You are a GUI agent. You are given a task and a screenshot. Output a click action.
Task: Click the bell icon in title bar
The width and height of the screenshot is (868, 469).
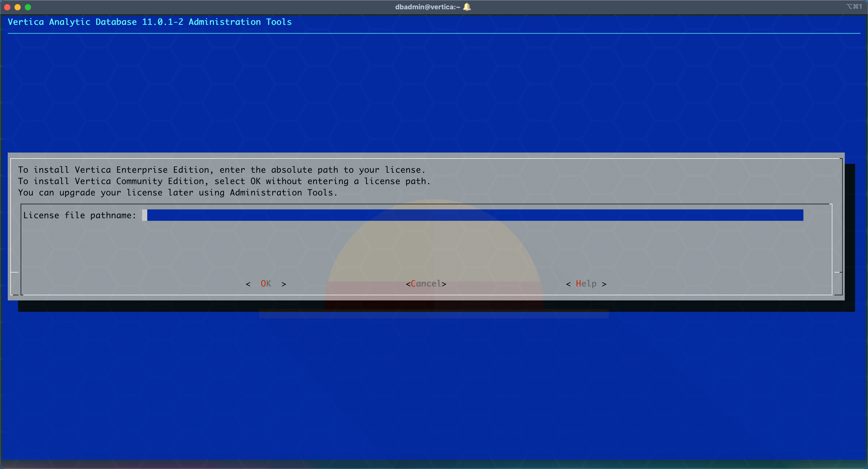[467, 7]
